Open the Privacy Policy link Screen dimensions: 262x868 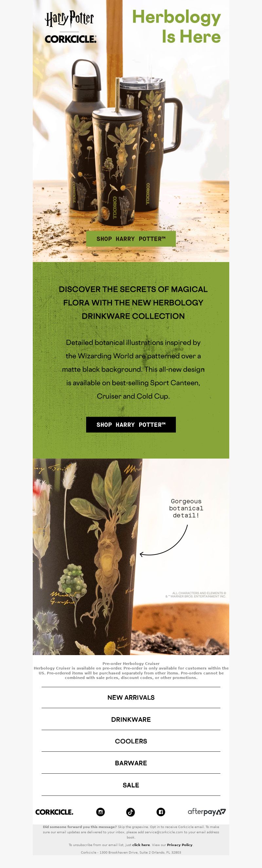tap(179, 845)
